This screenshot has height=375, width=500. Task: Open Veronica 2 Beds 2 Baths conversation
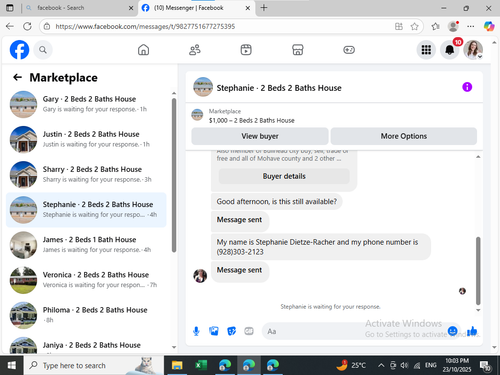[x=86, y=280]
